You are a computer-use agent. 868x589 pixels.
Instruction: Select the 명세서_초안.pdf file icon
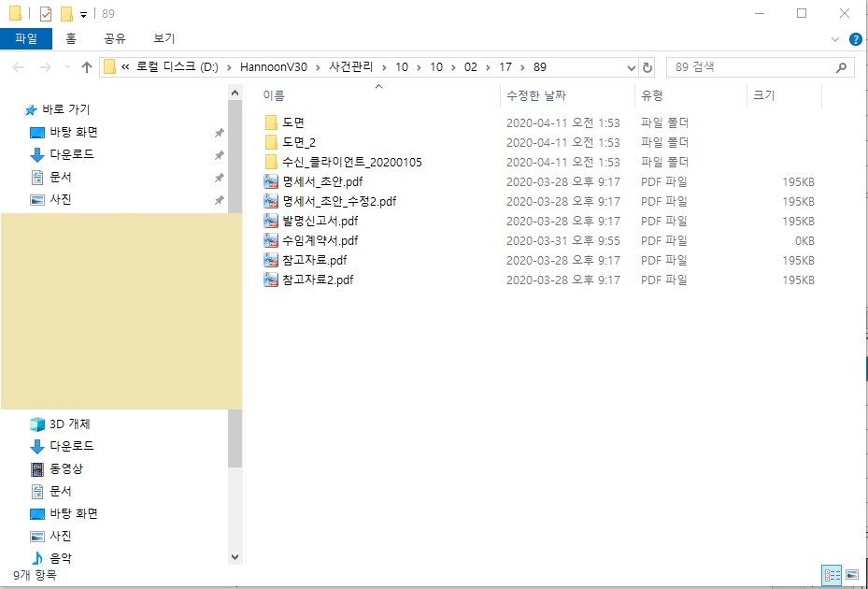[271, 181]
